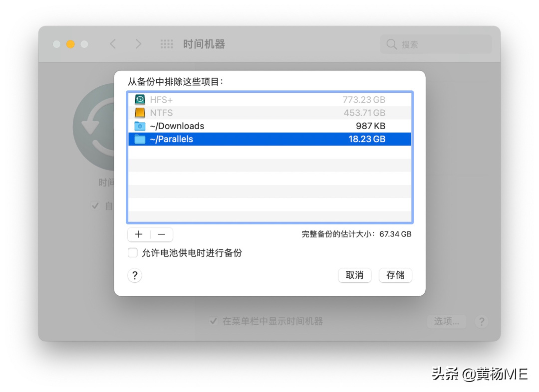Screen dimensions: 539x392
Task: Select the NTFS row
Action: pos(270,113)
